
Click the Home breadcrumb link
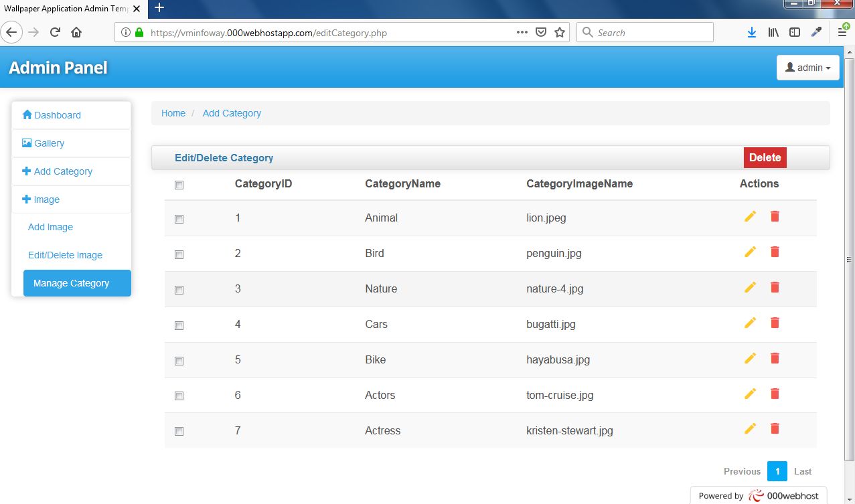[173, 113]
